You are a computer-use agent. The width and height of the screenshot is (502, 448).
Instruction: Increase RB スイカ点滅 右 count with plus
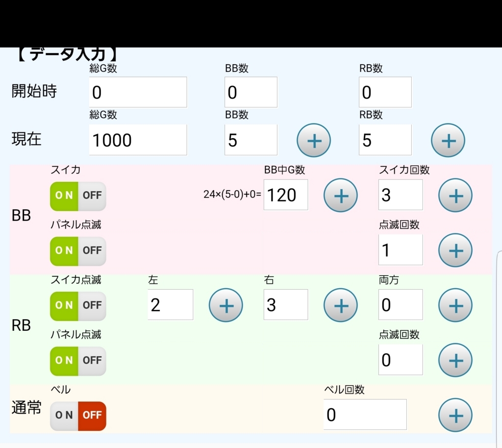point(340,305)
